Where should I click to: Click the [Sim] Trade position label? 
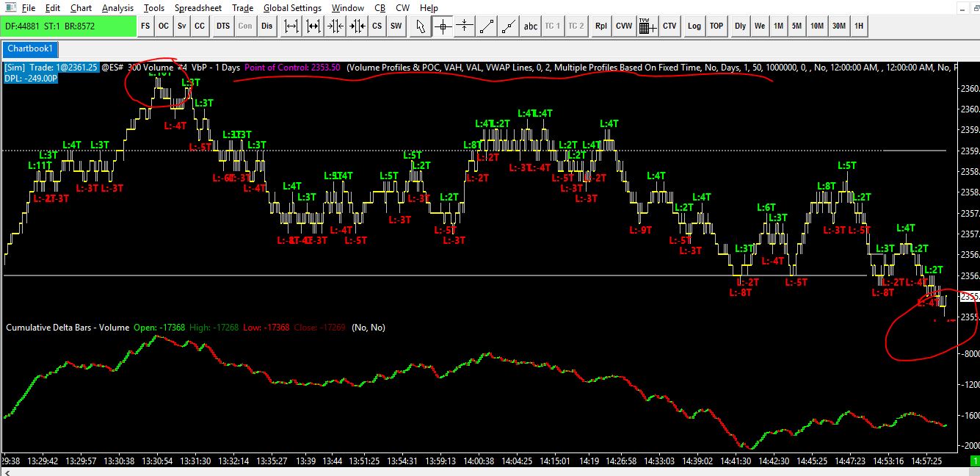(51, 67)
